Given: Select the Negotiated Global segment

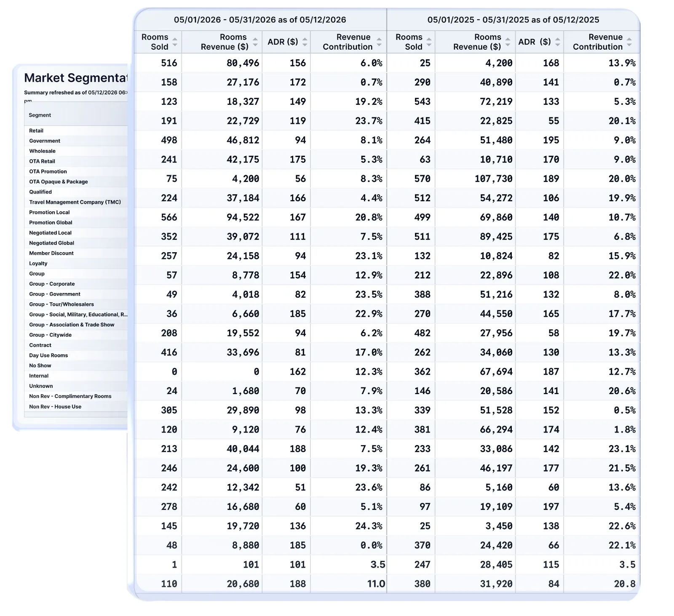Looking at the screenshot, I should 76,243.
